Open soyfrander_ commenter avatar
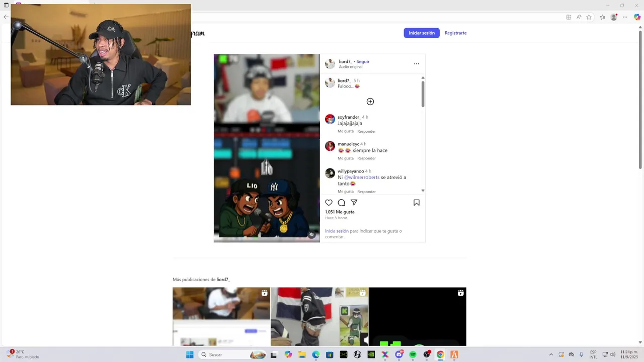 [330, 119]
